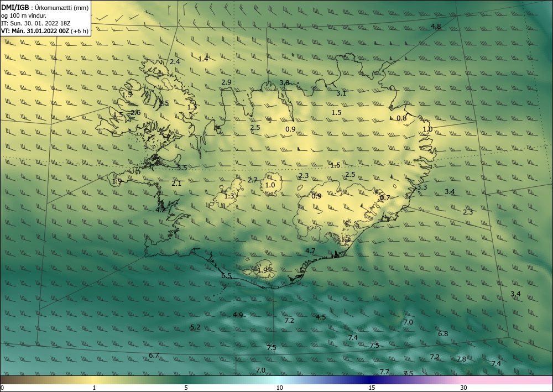Click the 4.7 value label
Screen dimensions: 553x392
point(310,251)
